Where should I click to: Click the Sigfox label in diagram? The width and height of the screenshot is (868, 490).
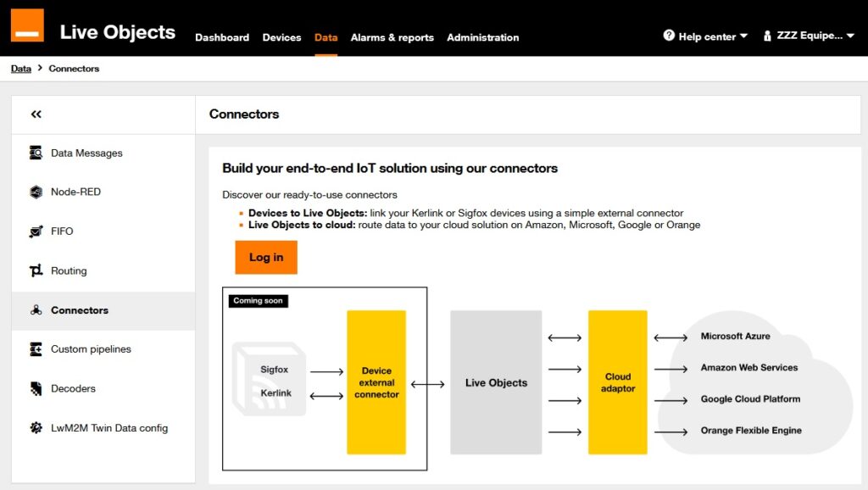tap(275, 370)
